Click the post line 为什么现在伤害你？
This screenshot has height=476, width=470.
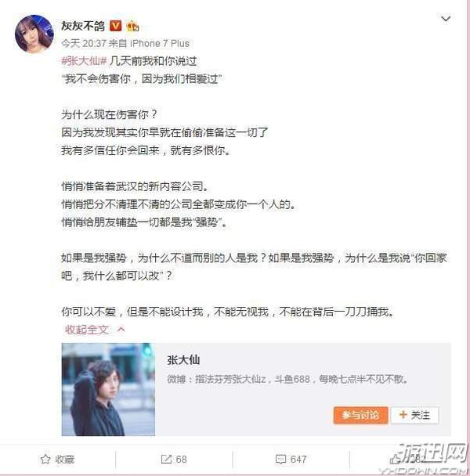109,115
